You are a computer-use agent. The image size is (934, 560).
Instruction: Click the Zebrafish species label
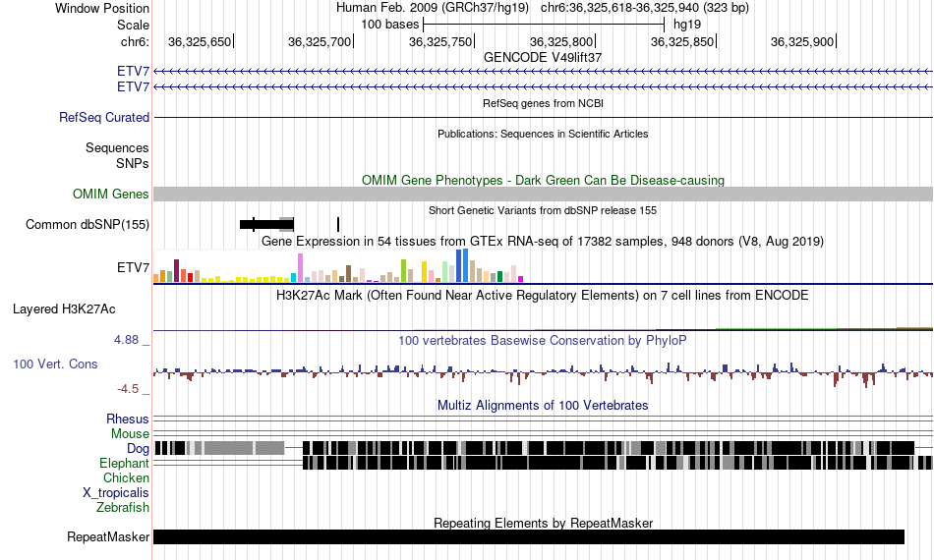(x=123, y=508)
